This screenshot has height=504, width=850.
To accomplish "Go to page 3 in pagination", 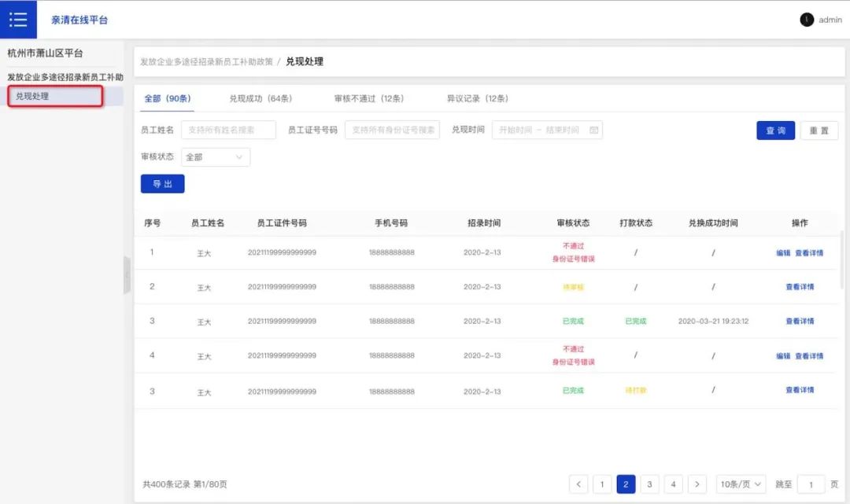I will tap(649, 484).
